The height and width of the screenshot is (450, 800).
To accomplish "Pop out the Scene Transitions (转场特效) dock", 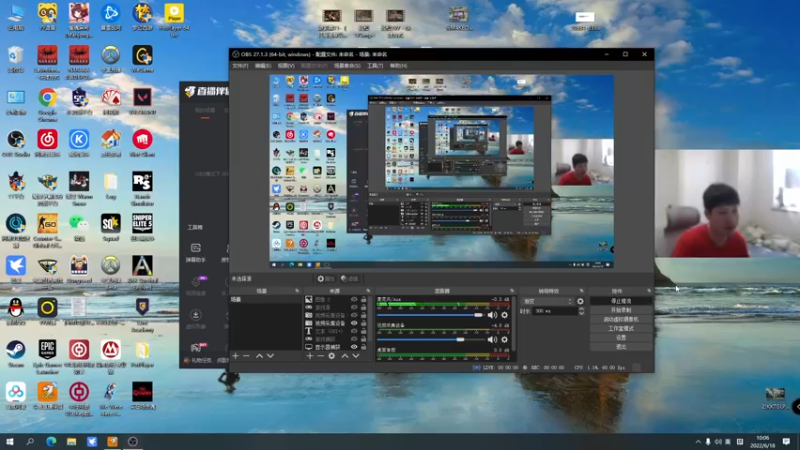I will pos(581,291).
